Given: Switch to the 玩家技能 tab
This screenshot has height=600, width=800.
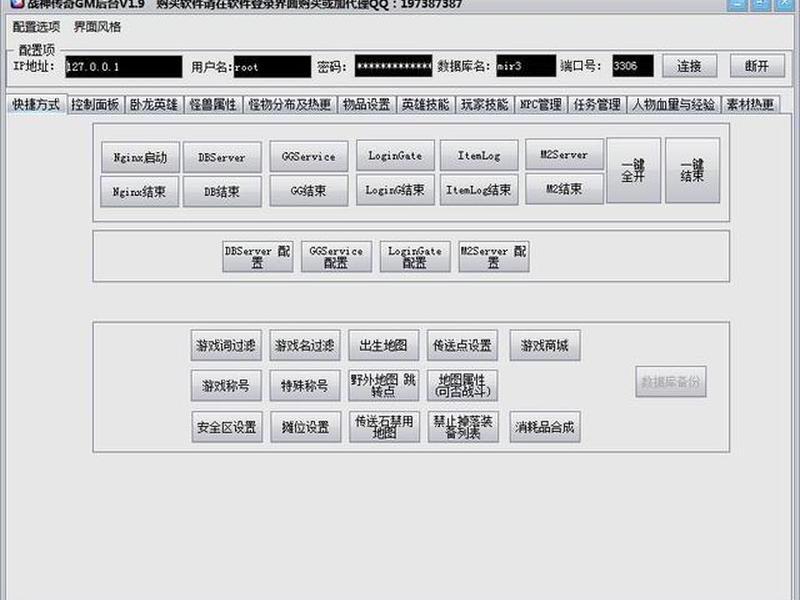Looking at the screenshot, I should pyautogui.click(x=485, y=105).
